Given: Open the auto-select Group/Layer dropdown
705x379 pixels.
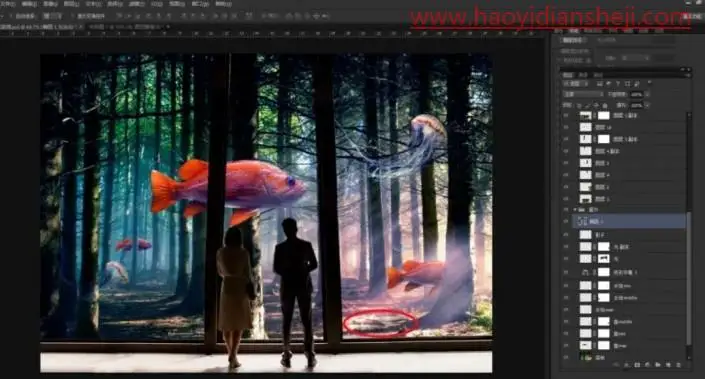Looking at the screenshot, I should 52,16.
